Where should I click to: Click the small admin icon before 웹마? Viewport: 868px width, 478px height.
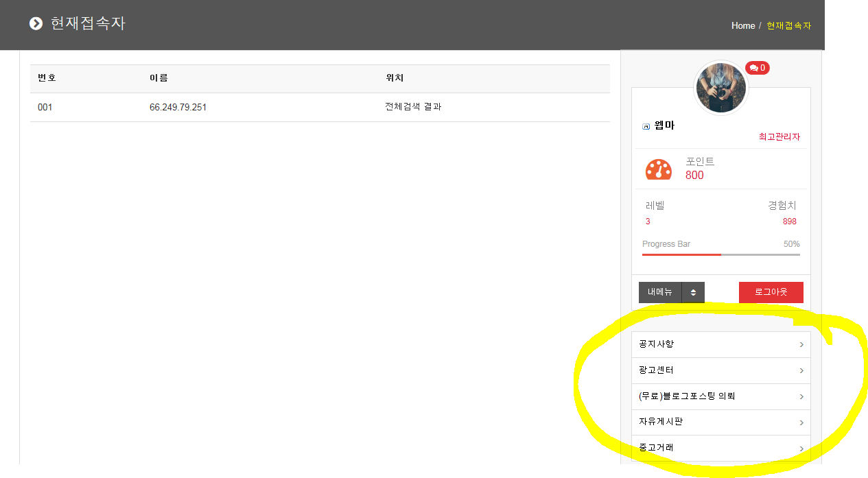(x=646, y=126)
